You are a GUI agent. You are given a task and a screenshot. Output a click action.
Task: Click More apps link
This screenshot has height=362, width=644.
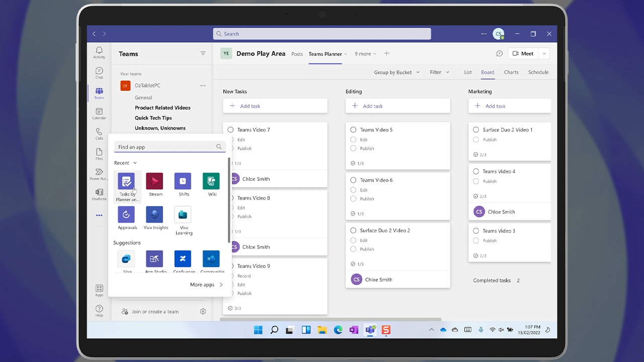(x=206, y=285)
